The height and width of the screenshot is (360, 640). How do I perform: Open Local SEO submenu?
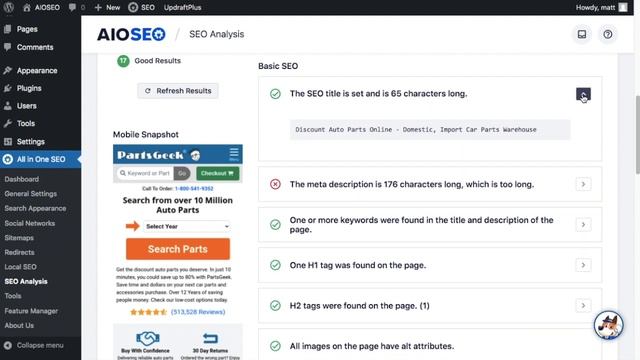coord(20,267)
